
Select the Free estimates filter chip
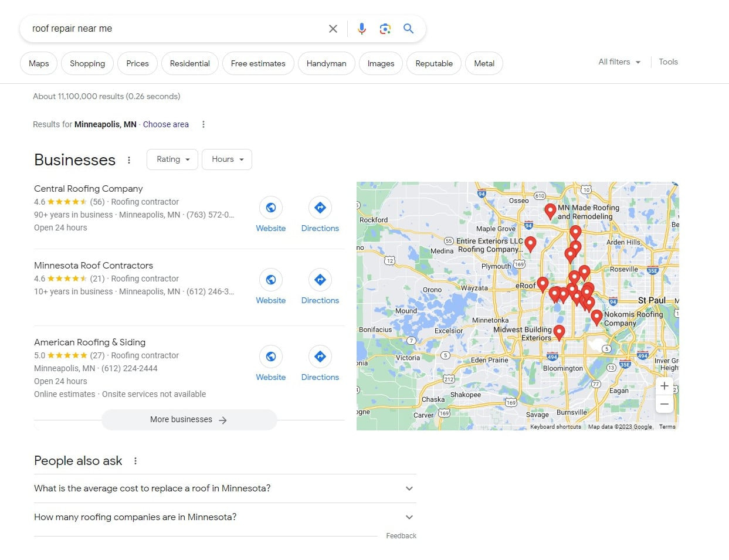point(258,63)
